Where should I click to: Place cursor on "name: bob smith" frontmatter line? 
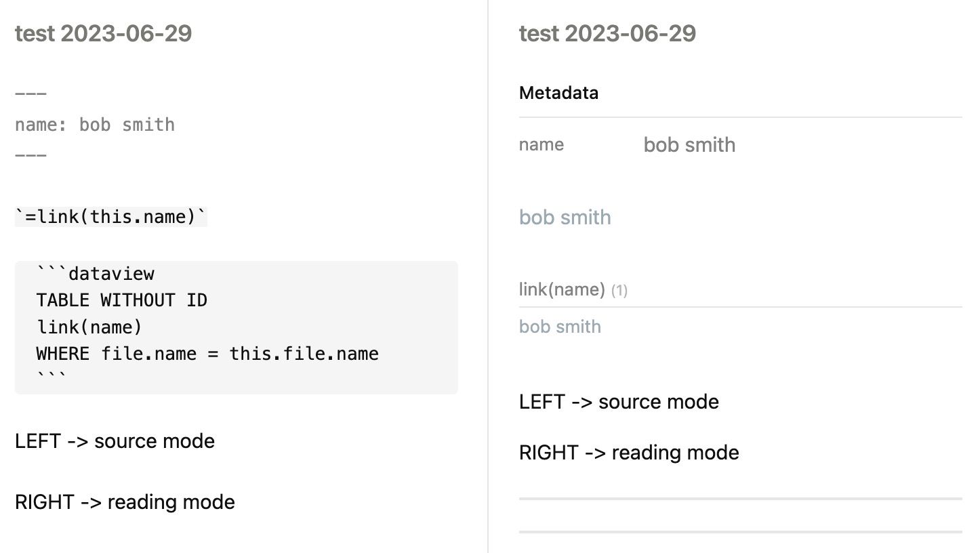click(95, 125)
